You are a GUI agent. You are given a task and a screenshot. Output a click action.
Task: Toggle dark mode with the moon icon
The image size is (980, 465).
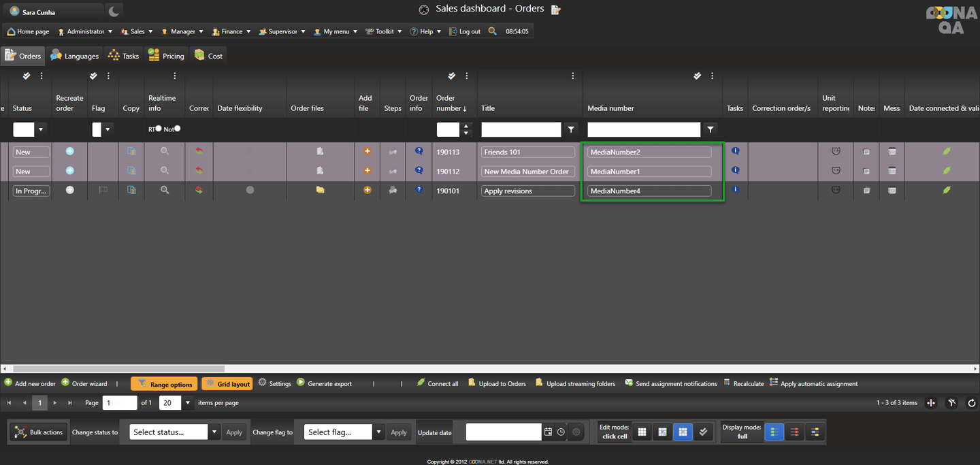pyautogui.click(x=114, y=11)
